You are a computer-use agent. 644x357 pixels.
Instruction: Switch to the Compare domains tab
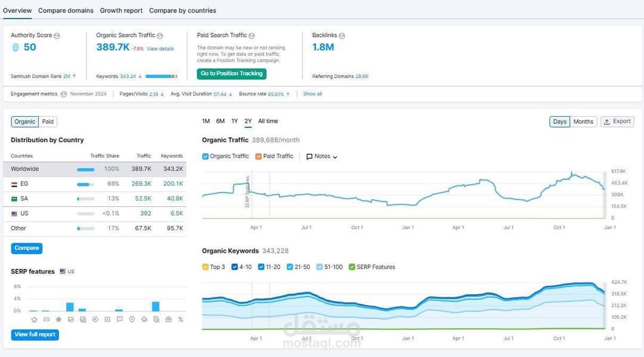66,11
